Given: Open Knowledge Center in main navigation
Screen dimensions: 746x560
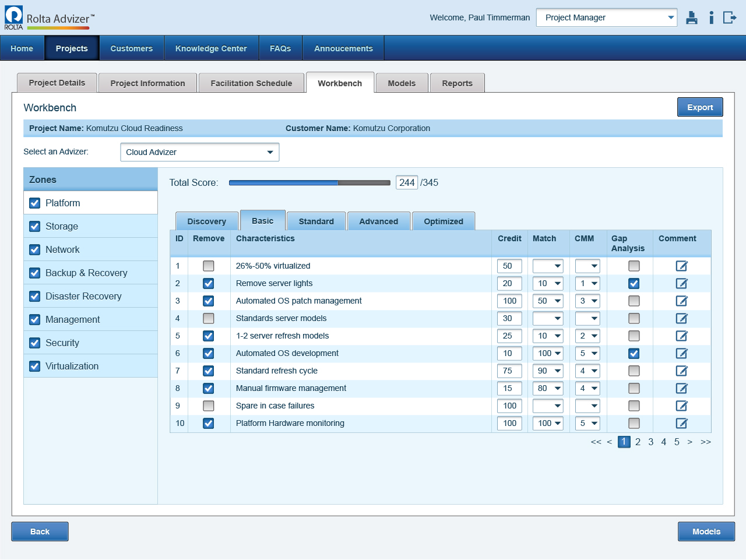Looking at the screenshot, I should click(211, 48).
